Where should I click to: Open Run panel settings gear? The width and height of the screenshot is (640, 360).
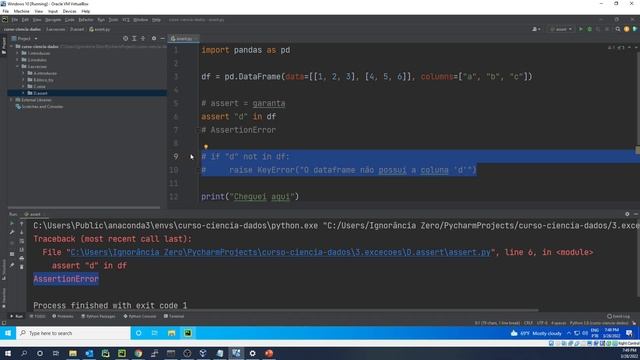click(x=627, y=214)
